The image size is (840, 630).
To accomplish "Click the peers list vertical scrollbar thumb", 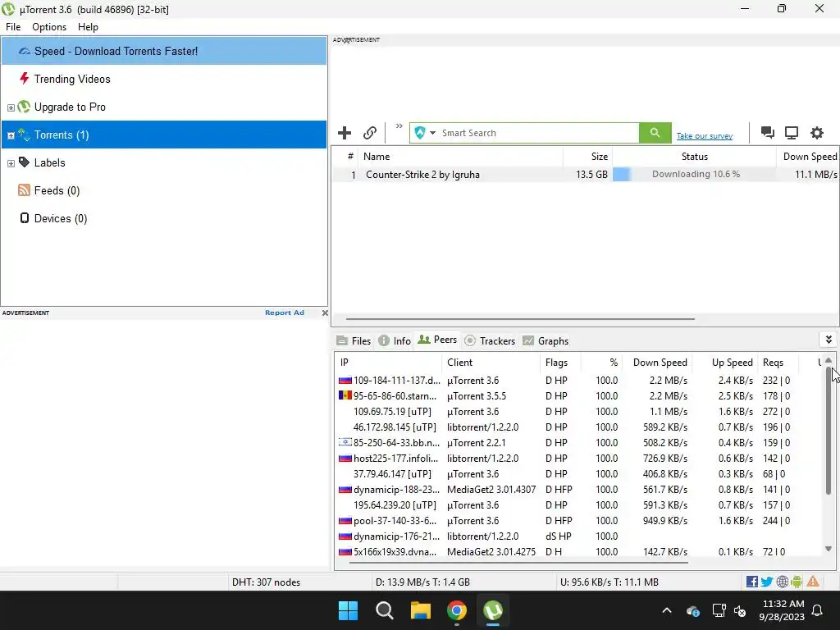I will pyautogui.click(x=829, y=431).
